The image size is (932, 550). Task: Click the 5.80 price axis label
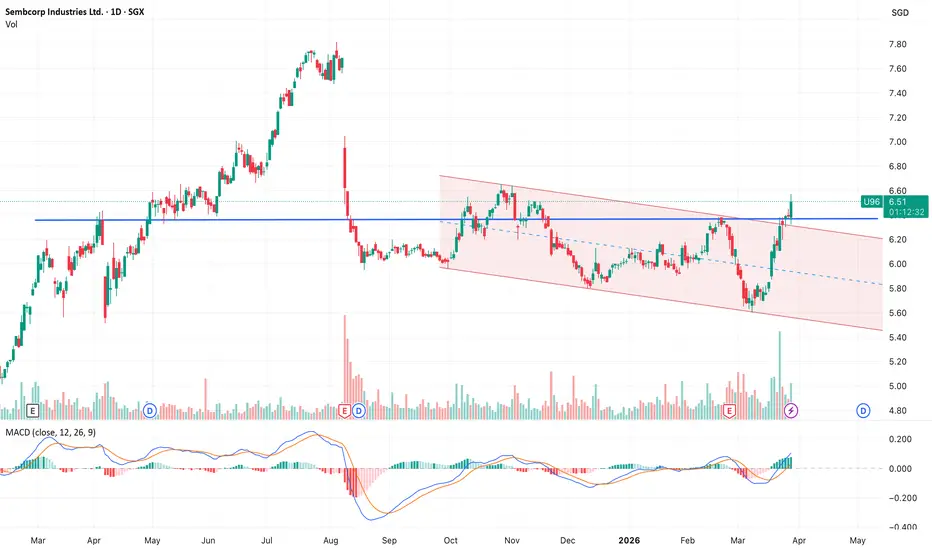coord(897,288)
